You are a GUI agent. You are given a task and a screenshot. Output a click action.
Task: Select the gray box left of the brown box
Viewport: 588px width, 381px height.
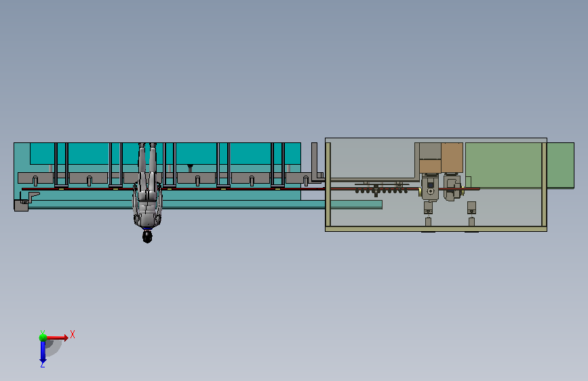(430, 151)
